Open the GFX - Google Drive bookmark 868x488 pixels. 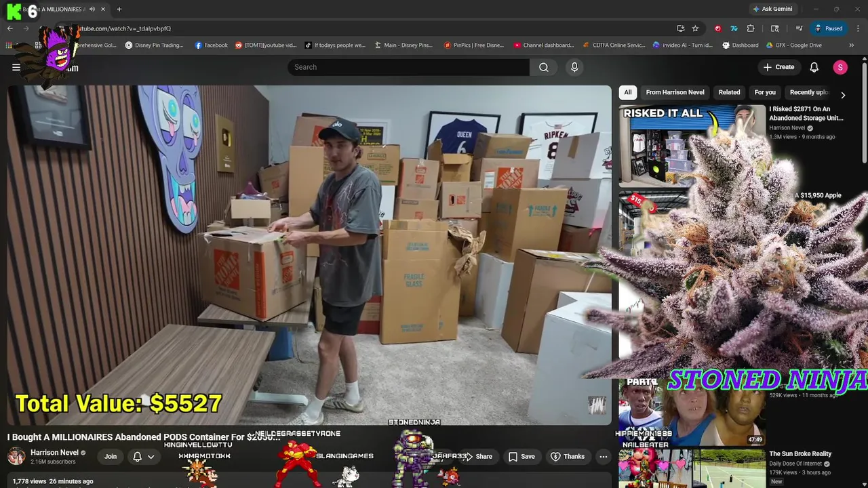(x=794, y=45)
